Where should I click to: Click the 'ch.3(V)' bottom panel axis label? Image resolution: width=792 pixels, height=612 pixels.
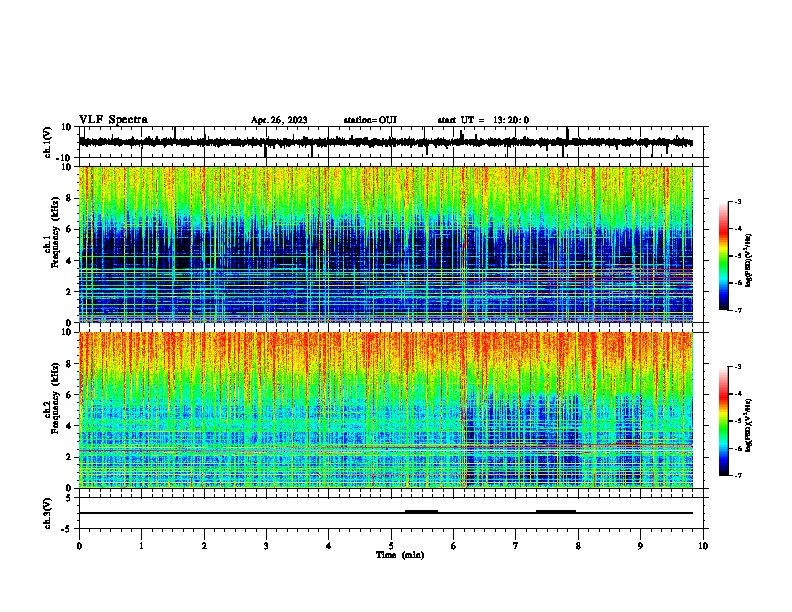tap(48, 513)
